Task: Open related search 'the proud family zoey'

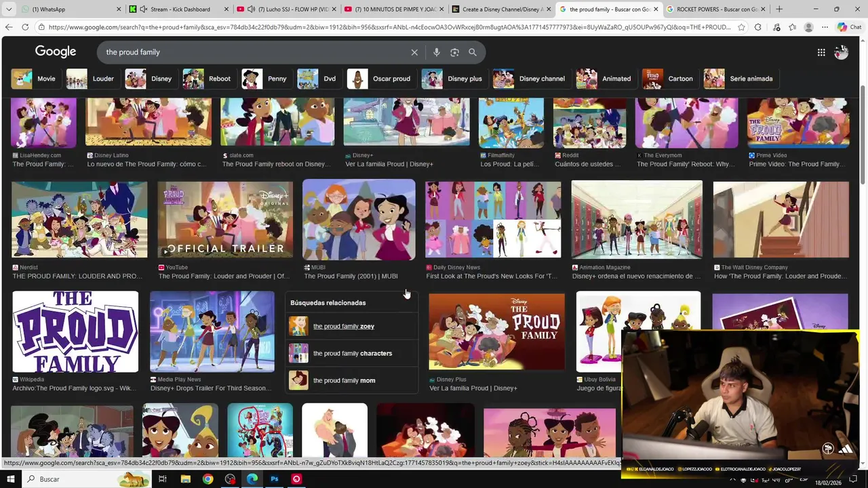Action: [x=351, y=326]
